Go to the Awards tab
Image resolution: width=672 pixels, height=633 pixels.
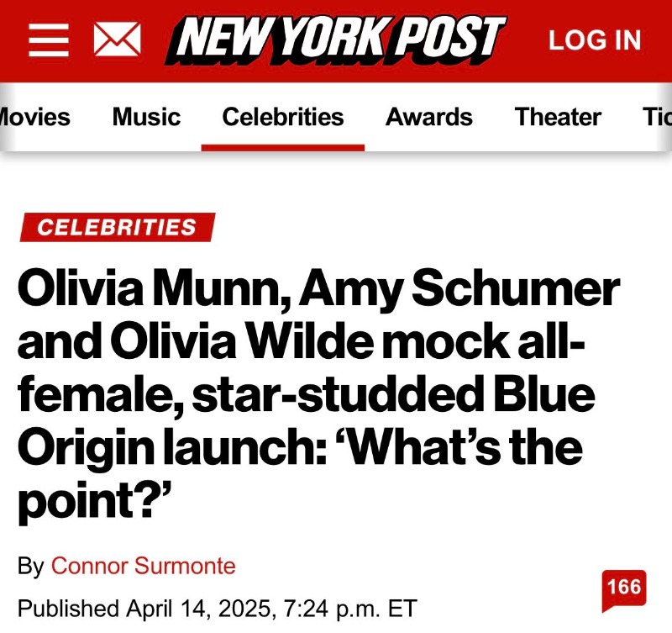(x=428, y=117)
